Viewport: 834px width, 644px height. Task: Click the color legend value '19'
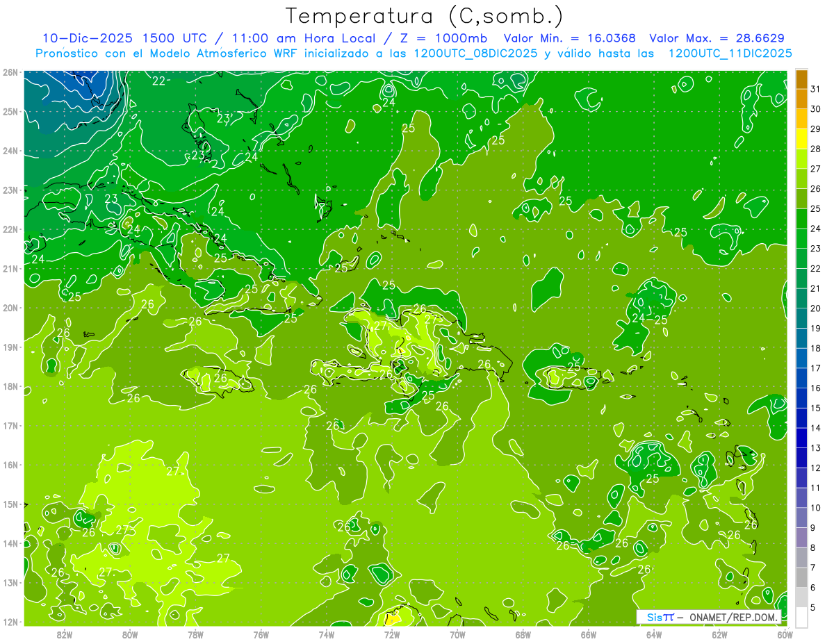(816, 328)
